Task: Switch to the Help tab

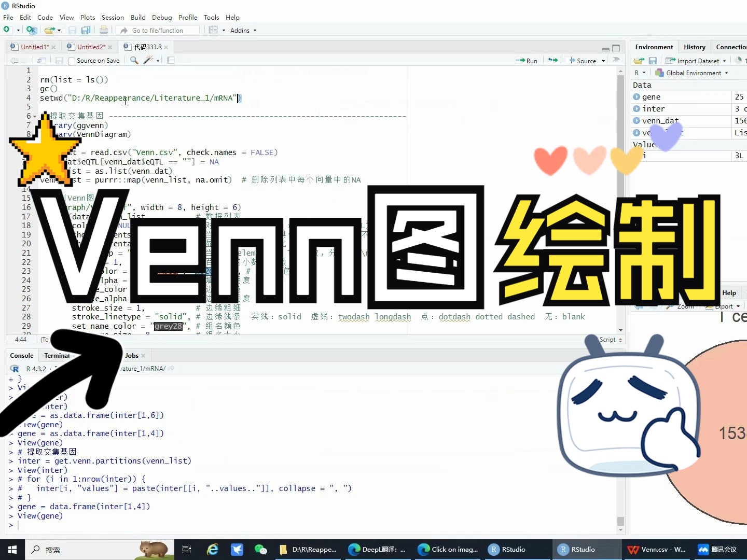Action: tap(729, 292)
